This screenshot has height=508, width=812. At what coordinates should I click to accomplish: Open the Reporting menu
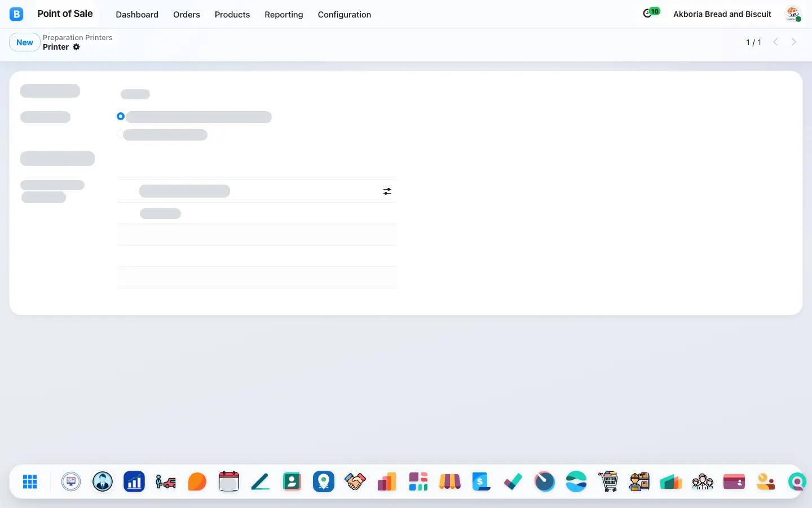pyautogui.click(x=284, y=15)
